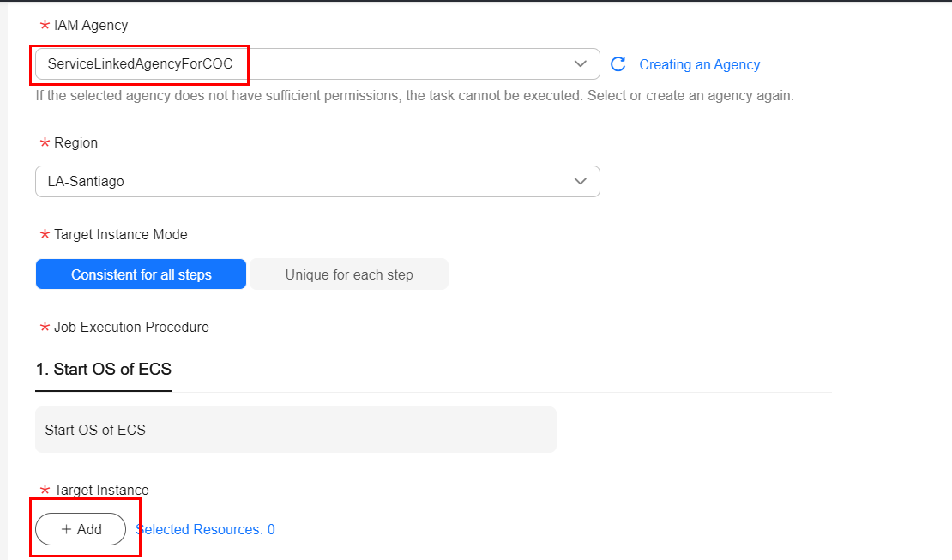
Task: Click the plus icon in Add button
Action: (x=66, y=530)
